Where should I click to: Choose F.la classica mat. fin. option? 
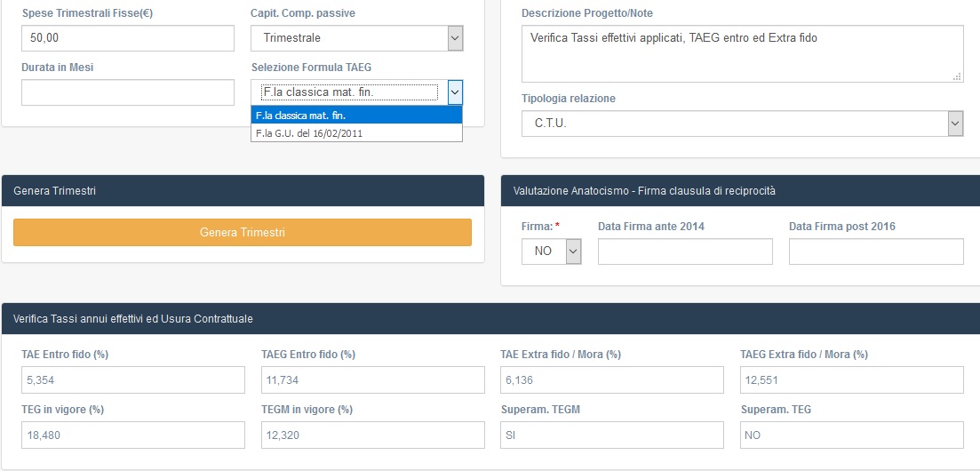click(x=356, y=116)
